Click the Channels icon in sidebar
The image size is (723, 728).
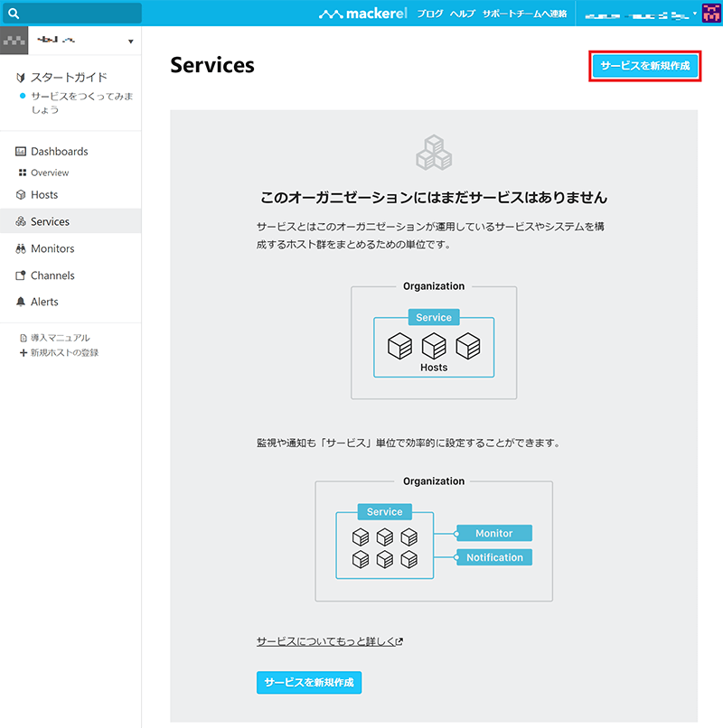21,276
